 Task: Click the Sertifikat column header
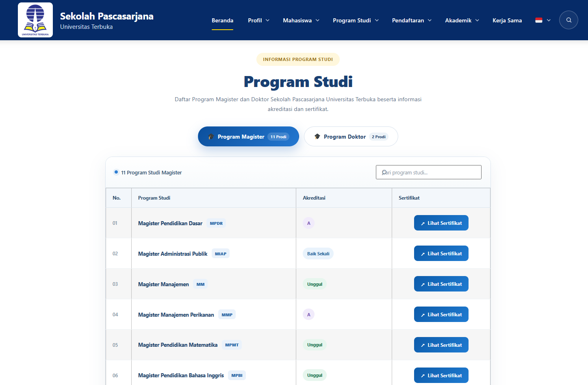[x=409, y=198]
